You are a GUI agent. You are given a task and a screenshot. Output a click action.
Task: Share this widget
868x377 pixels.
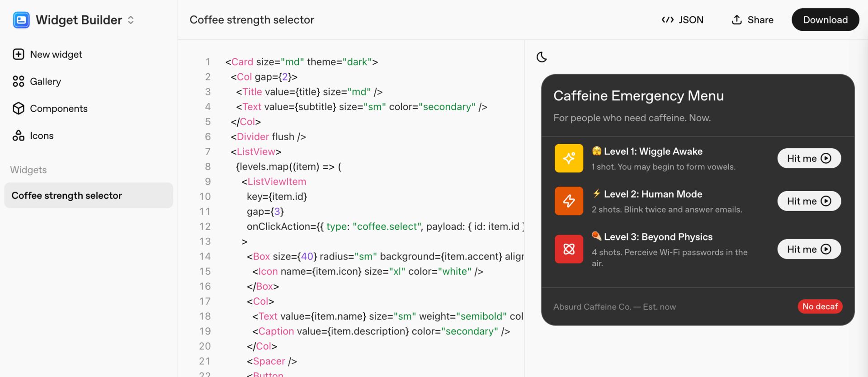point(752,20)
